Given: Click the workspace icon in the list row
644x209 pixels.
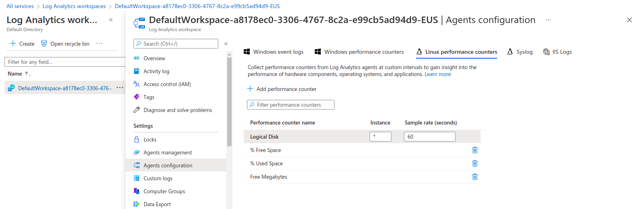Looking at the screenshot, I should 11,88.
